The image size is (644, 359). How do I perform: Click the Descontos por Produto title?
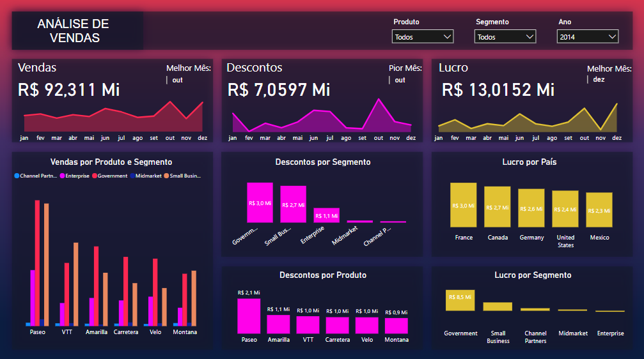323,275
